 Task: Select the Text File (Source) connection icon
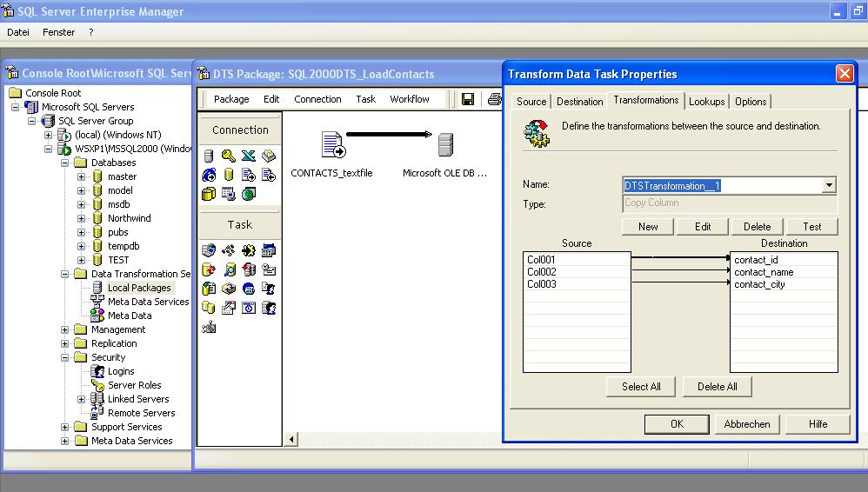coord(249,176)
